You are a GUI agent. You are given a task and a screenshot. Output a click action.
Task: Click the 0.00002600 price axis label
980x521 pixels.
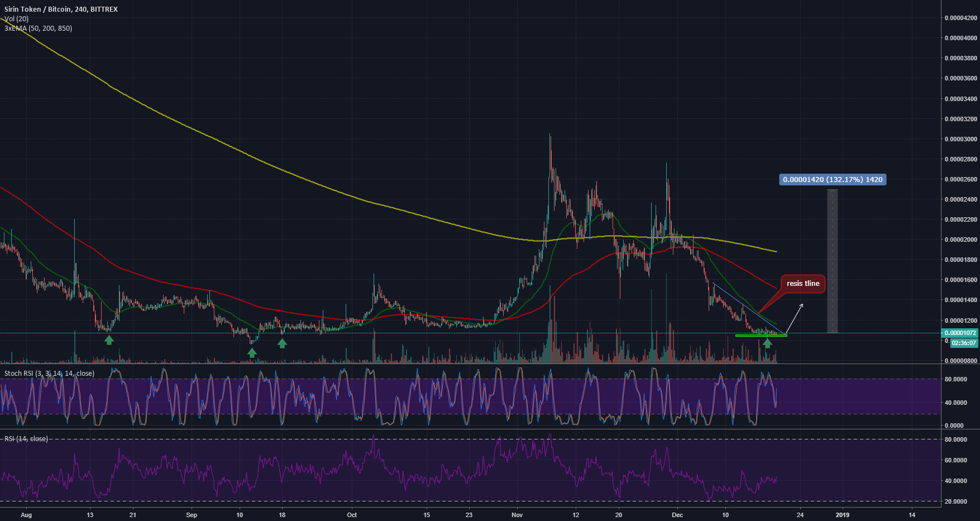pos(961,179)
